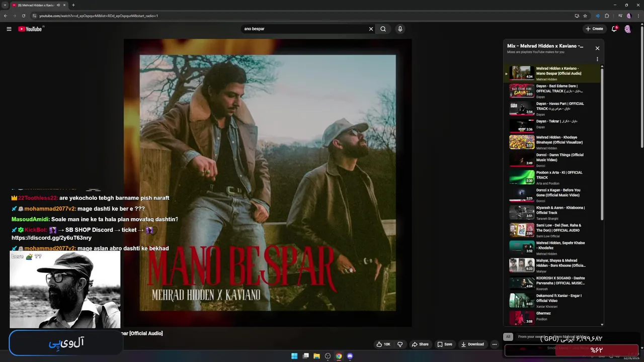644x362 pixels.
Task: Open OBS Studio from taskbar
Action: [328, 356]
